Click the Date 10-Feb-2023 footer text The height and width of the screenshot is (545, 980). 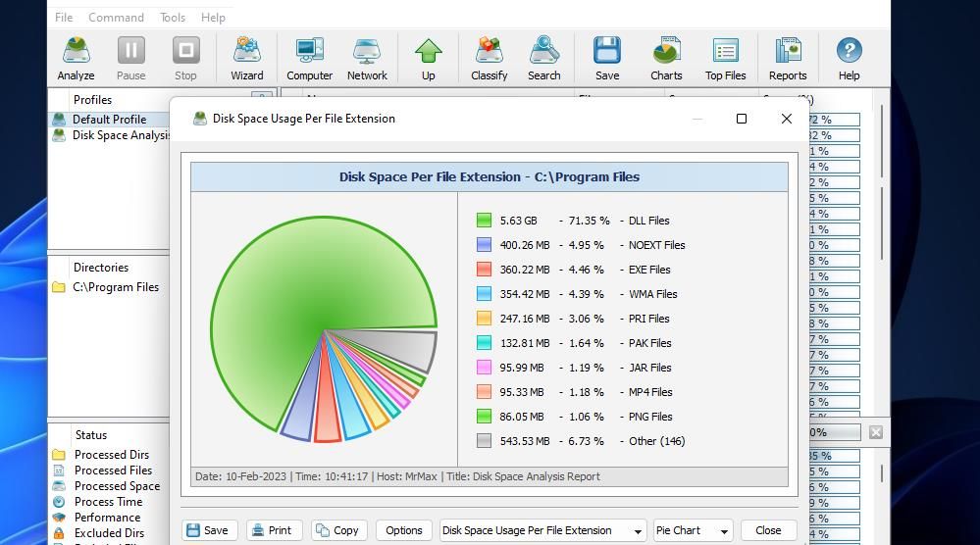[x=240, y=476]
